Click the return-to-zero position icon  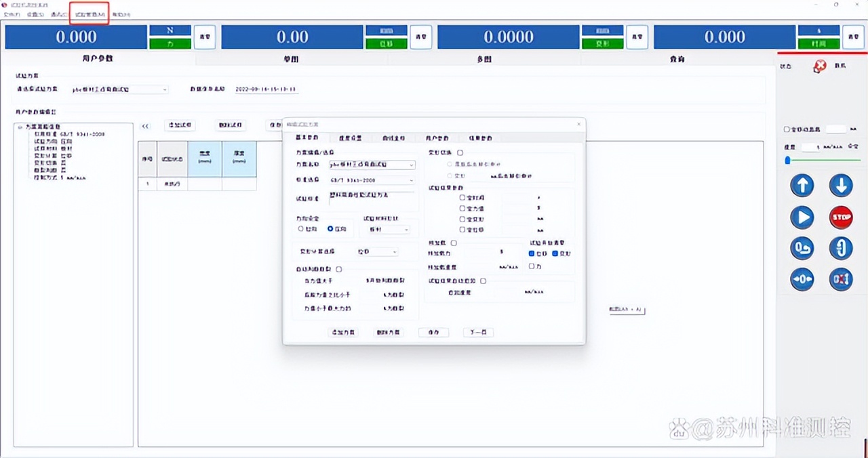coord(802,249)
